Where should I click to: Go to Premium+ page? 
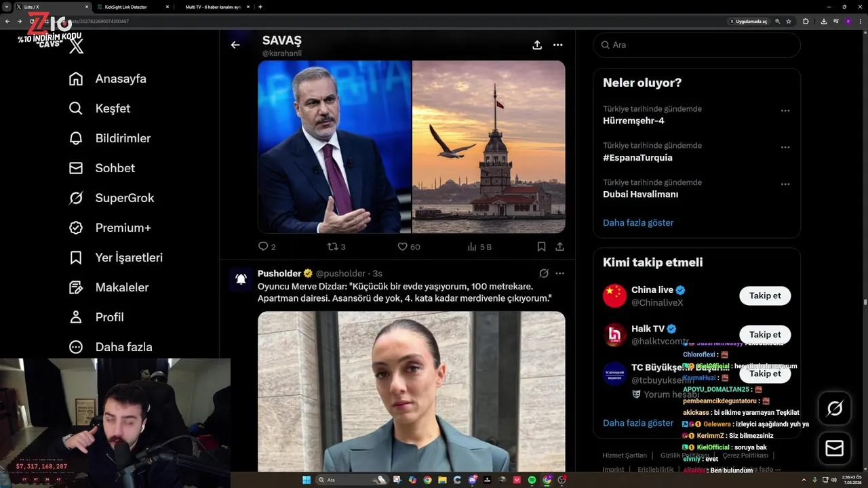tap(110, 228)
